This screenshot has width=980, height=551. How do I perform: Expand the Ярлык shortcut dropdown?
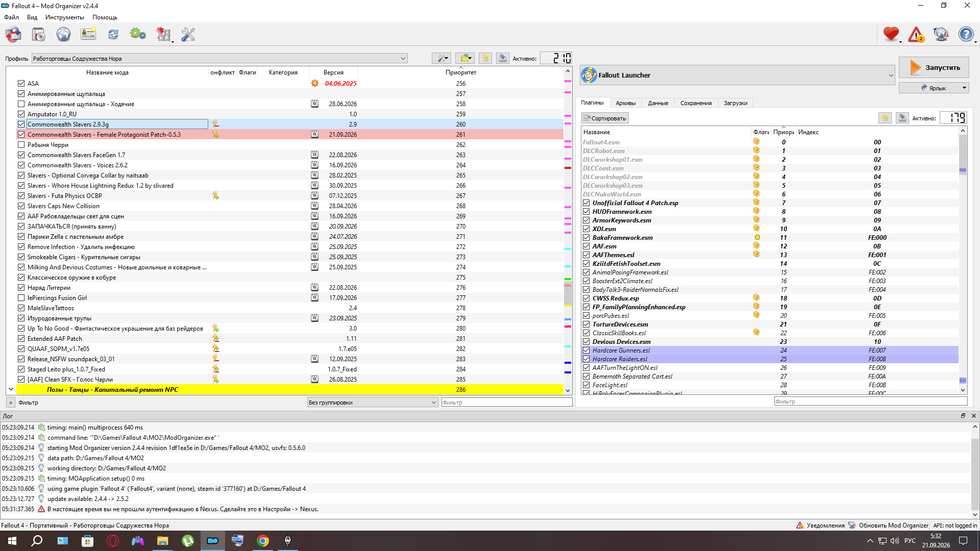[964, 88]
